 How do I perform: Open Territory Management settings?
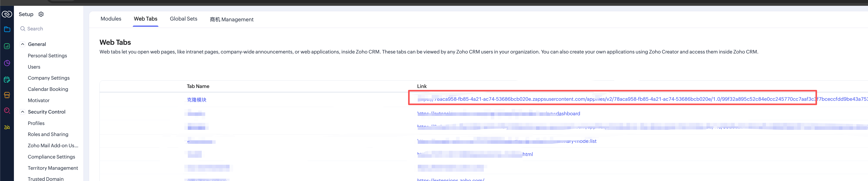pos(53,168)
